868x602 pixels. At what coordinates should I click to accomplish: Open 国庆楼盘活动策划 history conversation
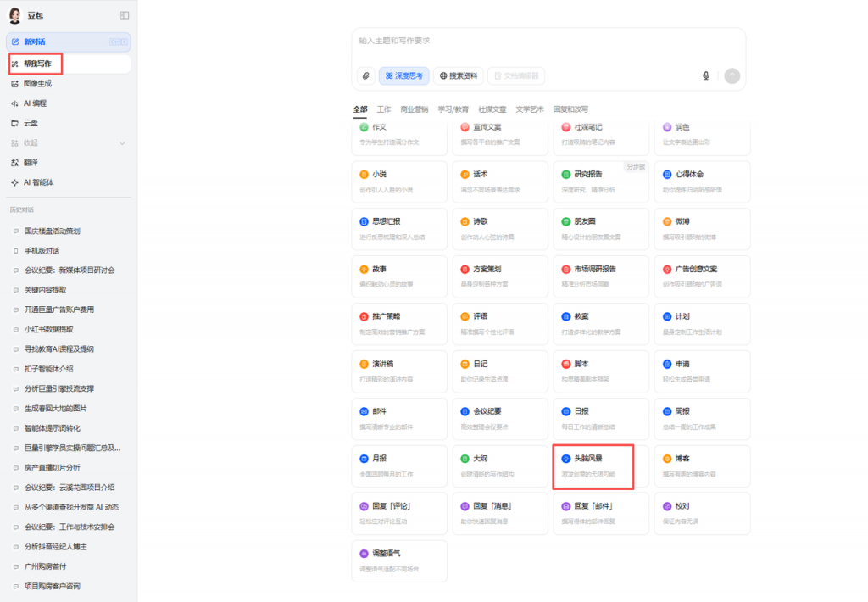tap(52, 231)
